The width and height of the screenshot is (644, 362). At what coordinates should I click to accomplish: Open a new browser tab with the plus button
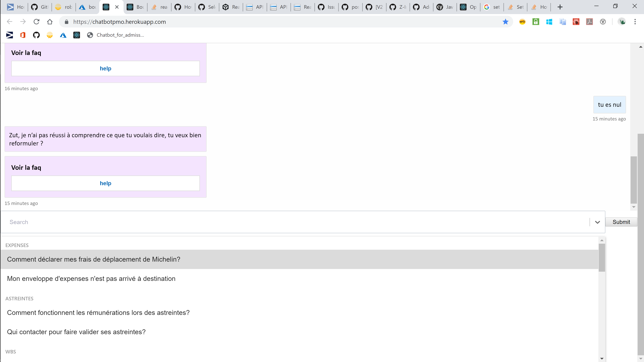(560, 7)
